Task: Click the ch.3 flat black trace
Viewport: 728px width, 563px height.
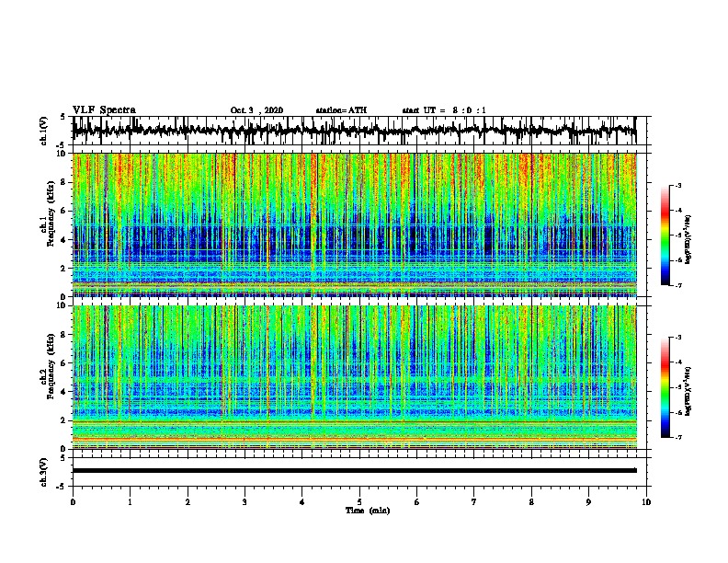Action: pyautogui.click(x=355, y=471)
